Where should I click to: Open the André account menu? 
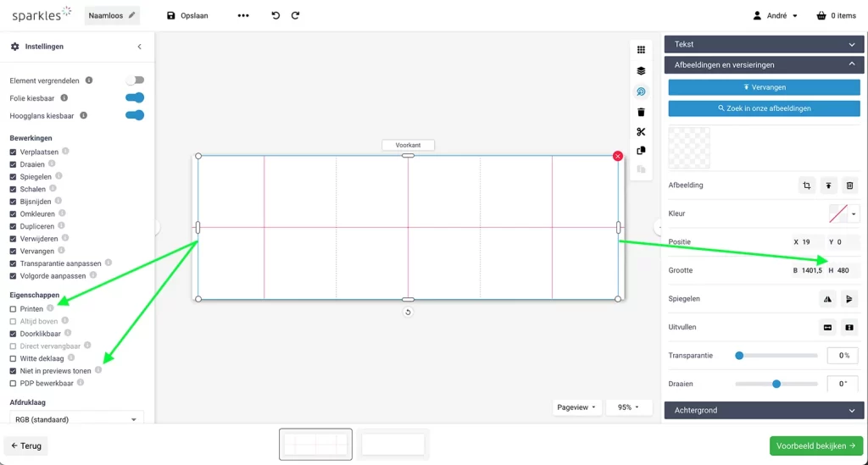776,15
